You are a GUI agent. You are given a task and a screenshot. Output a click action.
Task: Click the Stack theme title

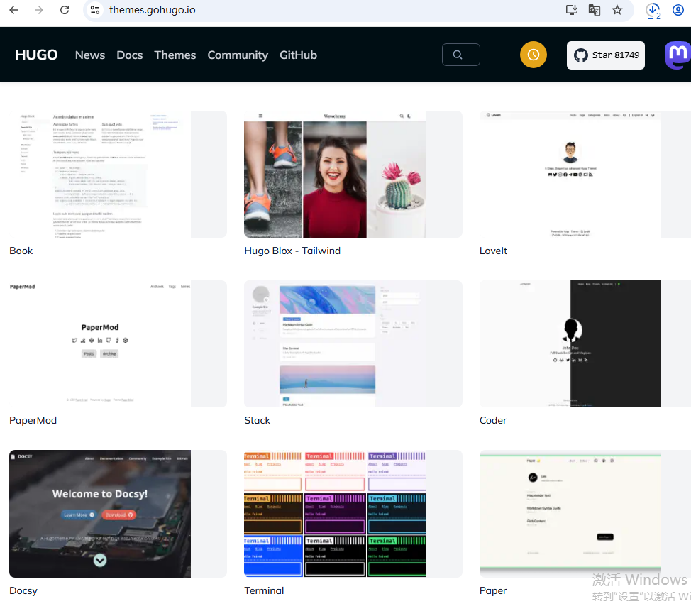coord(258,421)
